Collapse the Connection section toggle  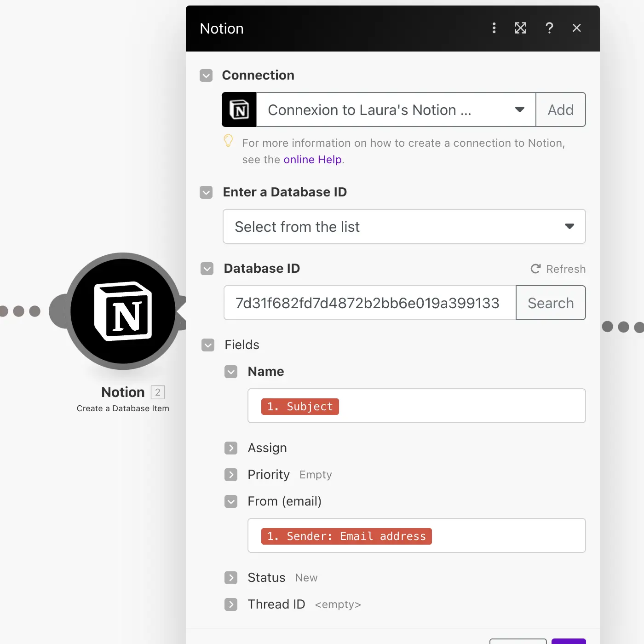206,75
